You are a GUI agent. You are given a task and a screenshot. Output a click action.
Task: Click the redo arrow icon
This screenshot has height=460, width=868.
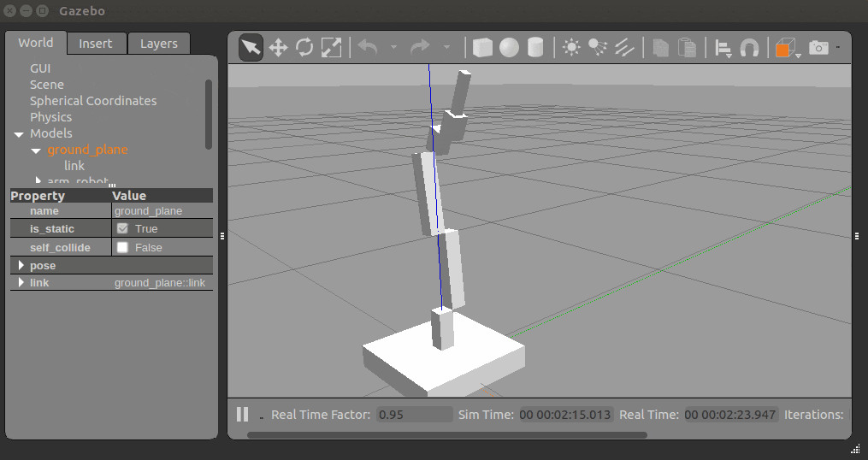pos(420,48)
